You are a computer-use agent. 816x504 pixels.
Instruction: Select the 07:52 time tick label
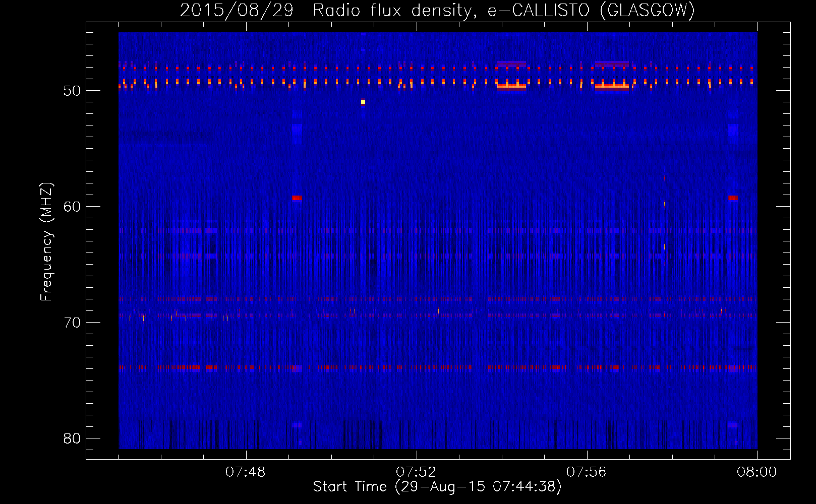[x=416, y=472]
